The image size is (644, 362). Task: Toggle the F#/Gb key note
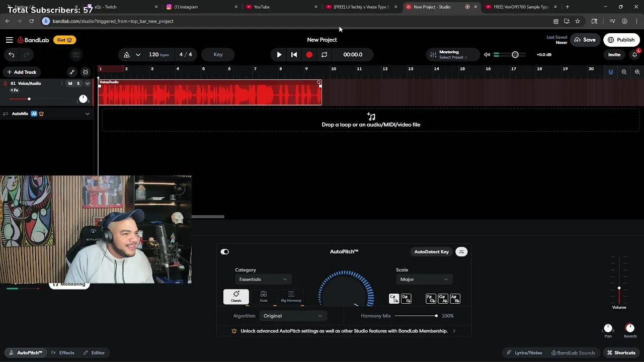tap(431, 299)
